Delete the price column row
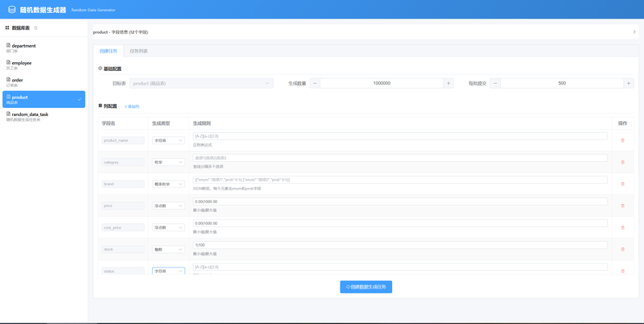The width and height of the screenshot is (644, 324). [x=622, y=206]
